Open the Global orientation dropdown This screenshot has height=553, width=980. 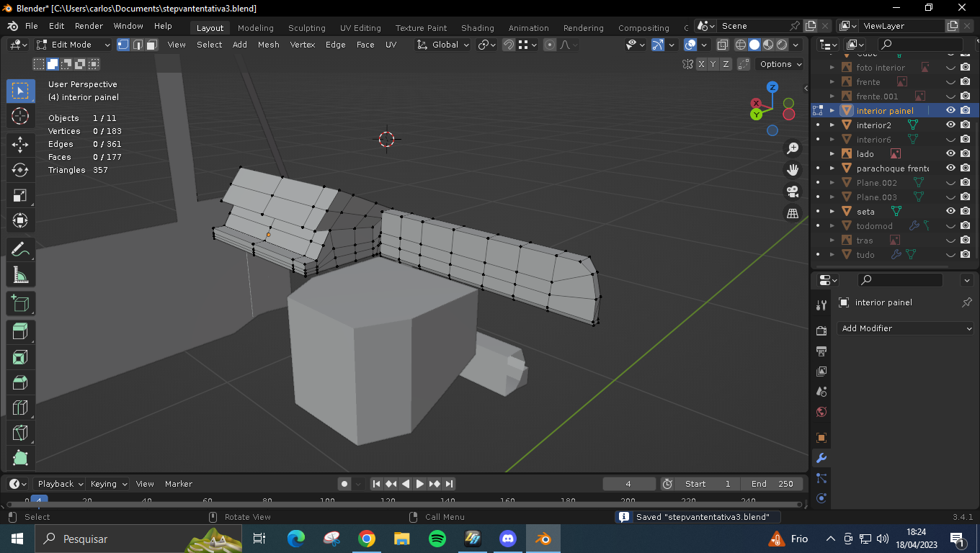[x=443, y=45]
